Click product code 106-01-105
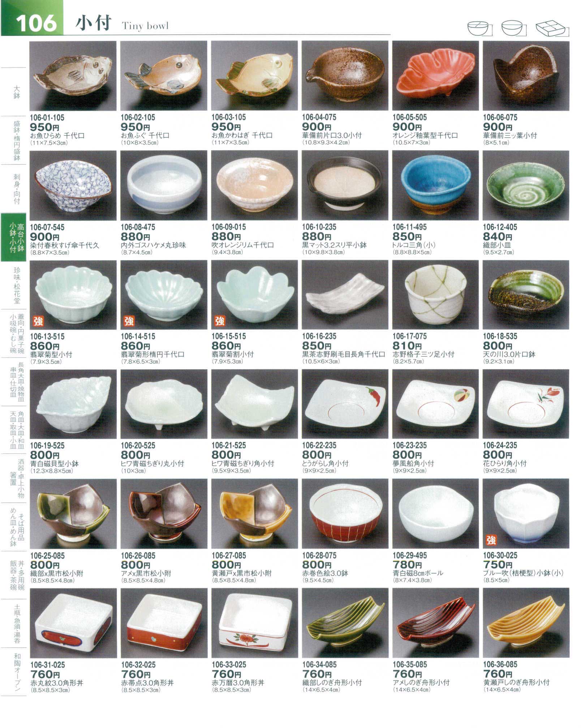The height and width of the screenshot is (728, 581). tap(47, 117)
